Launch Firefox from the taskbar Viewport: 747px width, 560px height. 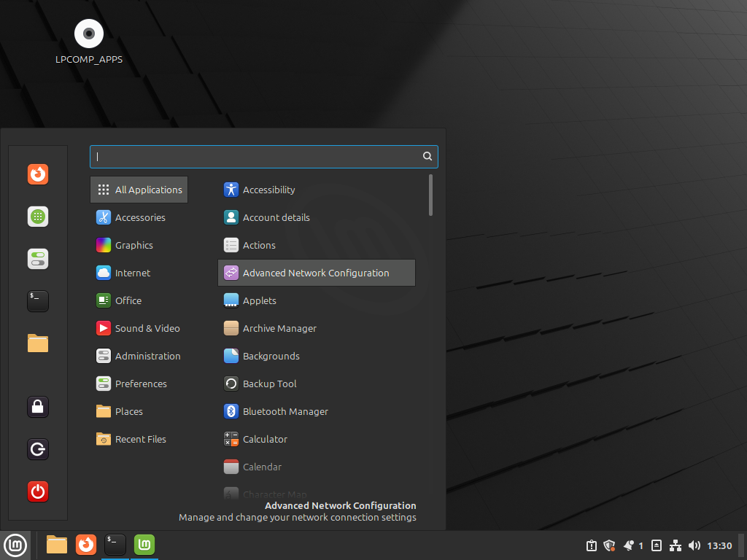tap(86, 545)
